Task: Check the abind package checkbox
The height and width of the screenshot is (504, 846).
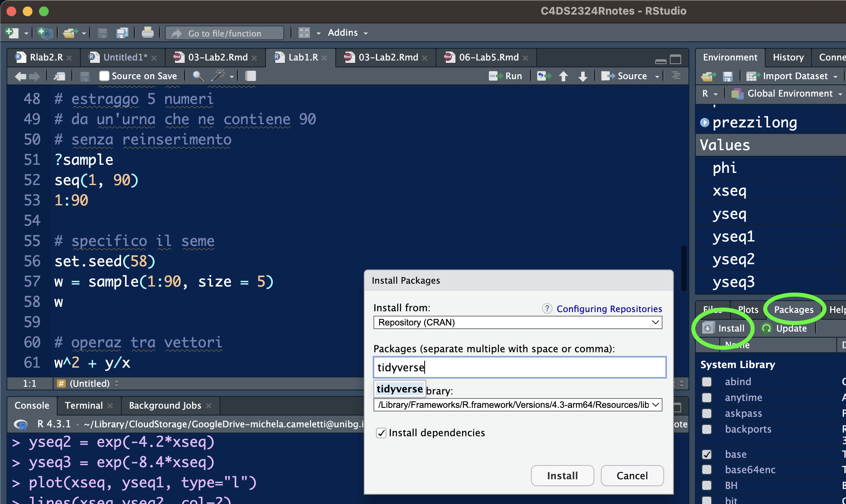Action: (x=707, y=382)
